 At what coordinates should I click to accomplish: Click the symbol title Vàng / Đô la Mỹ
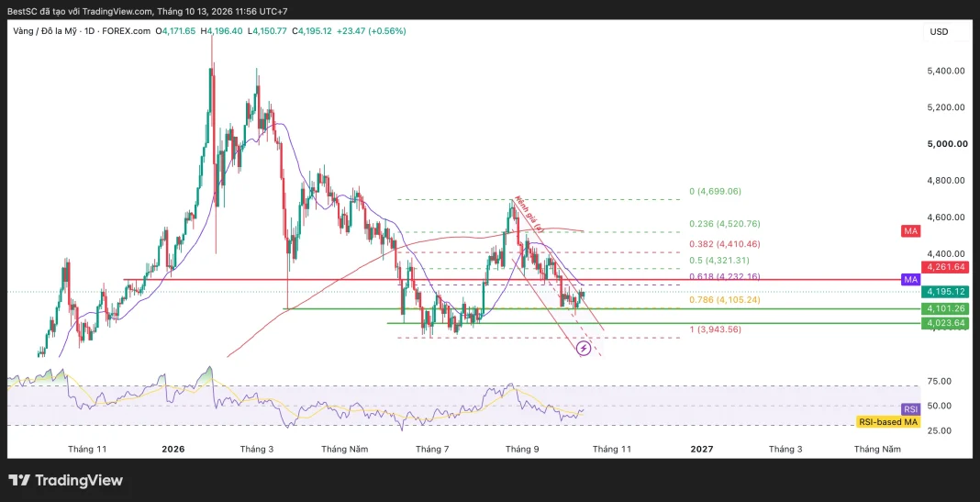click(46, 30)
